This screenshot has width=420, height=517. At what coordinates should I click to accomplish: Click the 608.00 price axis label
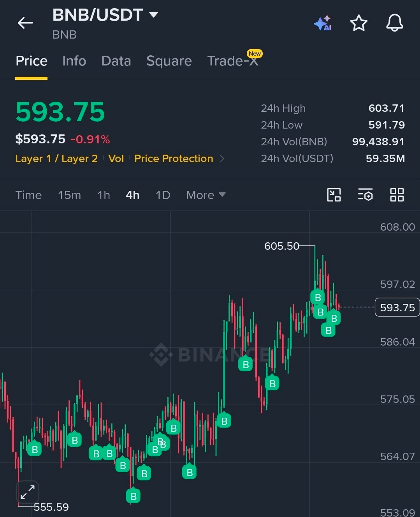coord(397,227)
